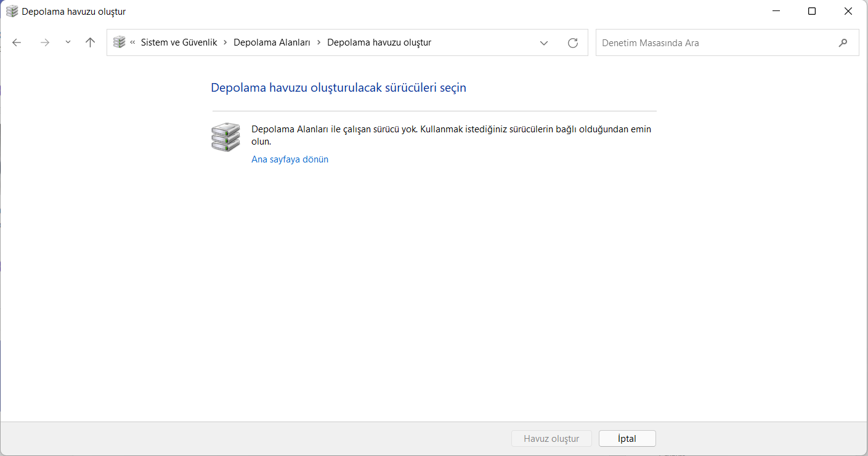This screenshot has height=456, width=868.
Task: Focus the Denetim Masasında Ara search box
Action: [727, 43]
